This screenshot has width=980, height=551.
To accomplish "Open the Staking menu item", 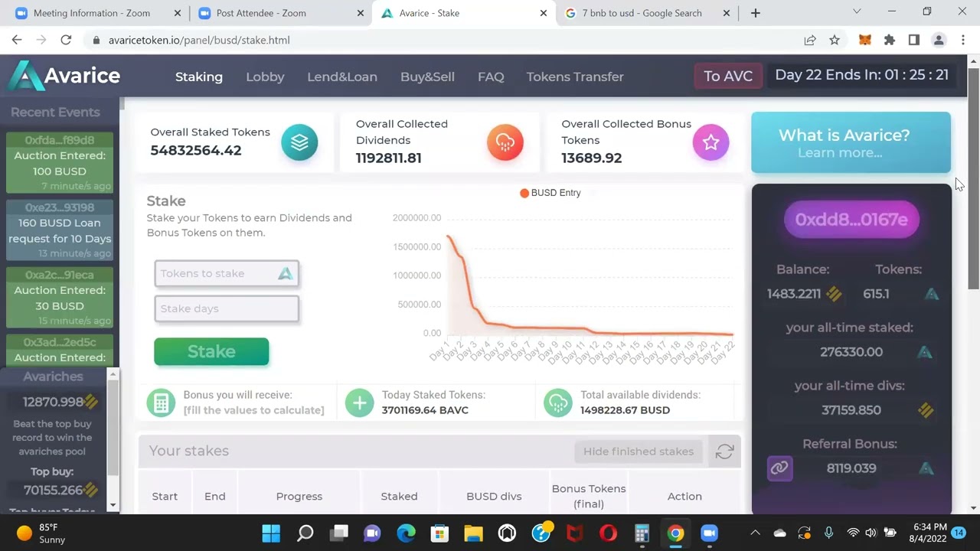I will click(x=199, y=77).
